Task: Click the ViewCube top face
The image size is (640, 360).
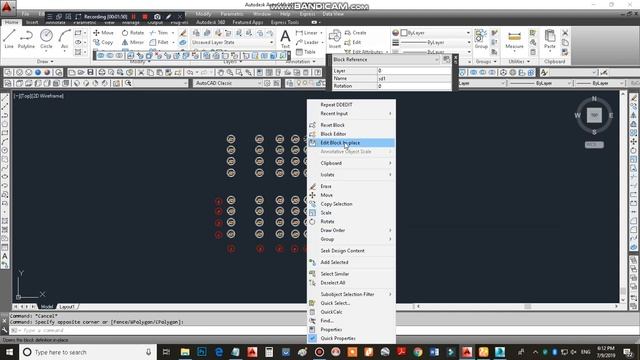Action: click(594, 115)
